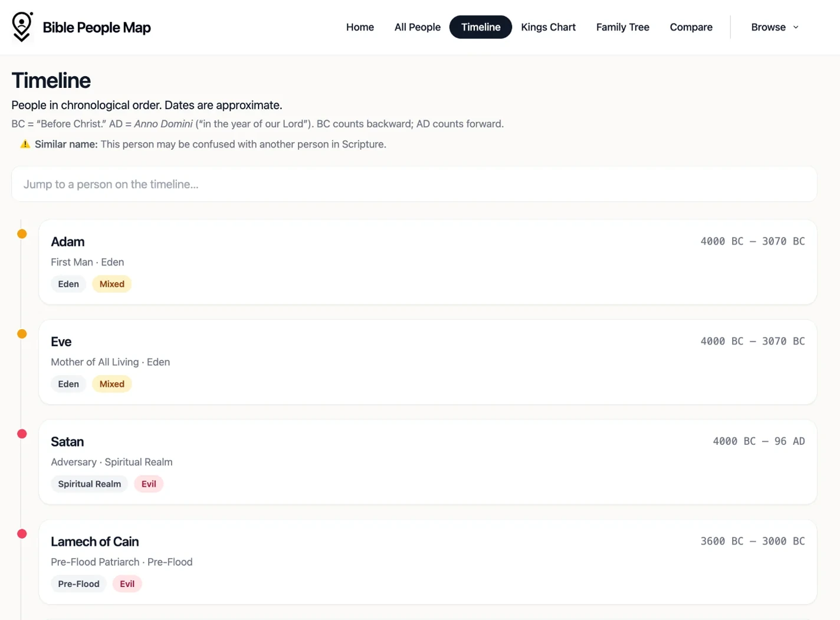Click the Mixed tag on Adam
Image resolution: width=840 pixels, height=620 pixels.
click(x=112, y=284)
